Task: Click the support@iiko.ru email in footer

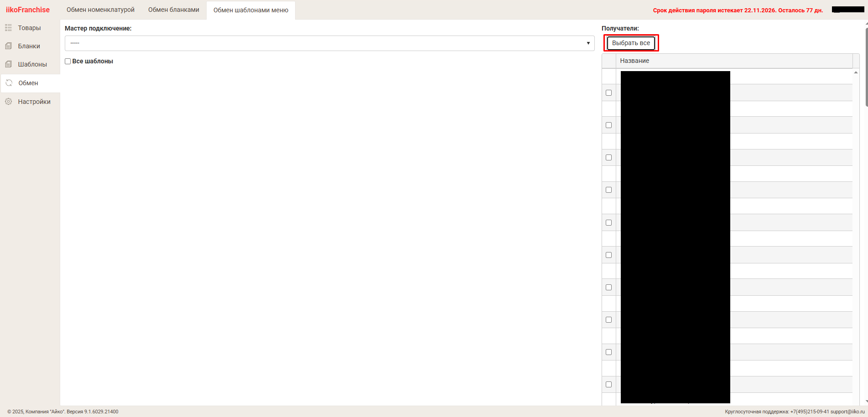Action: click(x=847, y=412)
